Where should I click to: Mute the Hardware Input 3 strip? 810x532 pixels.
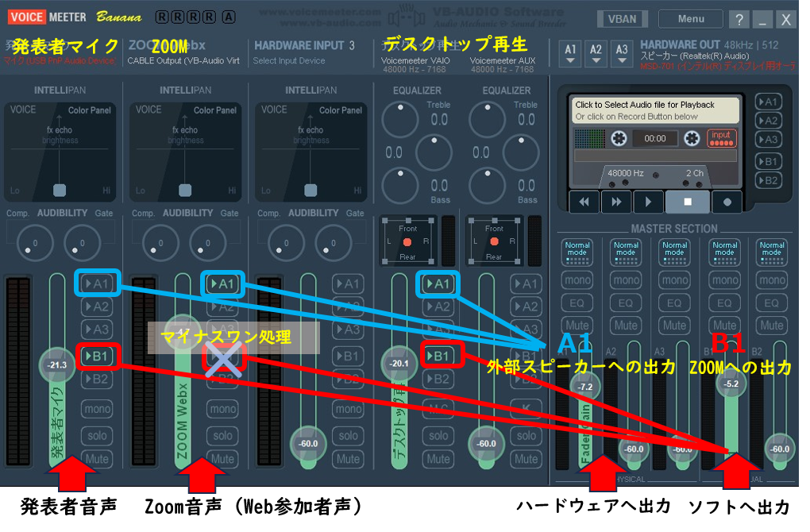348,459
